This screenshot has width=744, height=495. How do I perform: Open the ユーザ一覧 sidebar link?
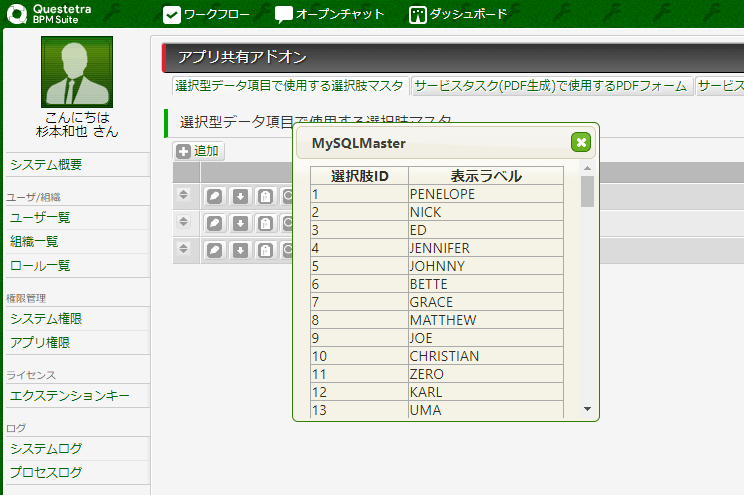coord(40,218)
